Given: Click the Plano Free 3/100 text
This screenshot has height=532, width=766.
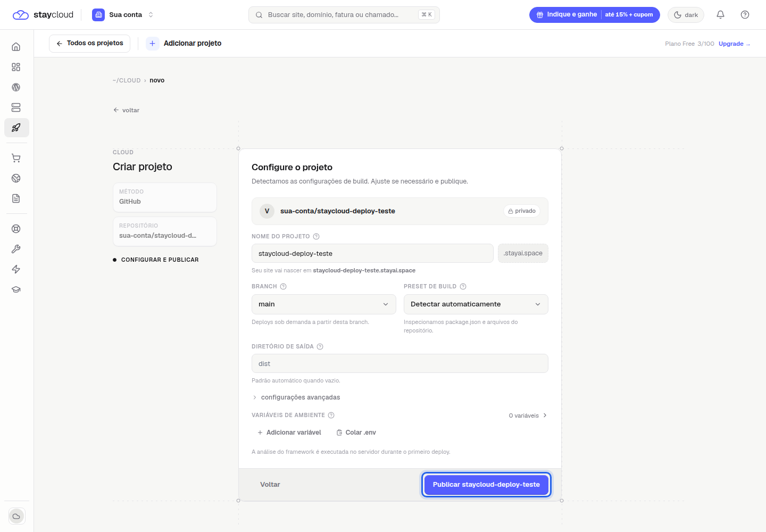Looking at the screenshot, I should tap(689, 44).
